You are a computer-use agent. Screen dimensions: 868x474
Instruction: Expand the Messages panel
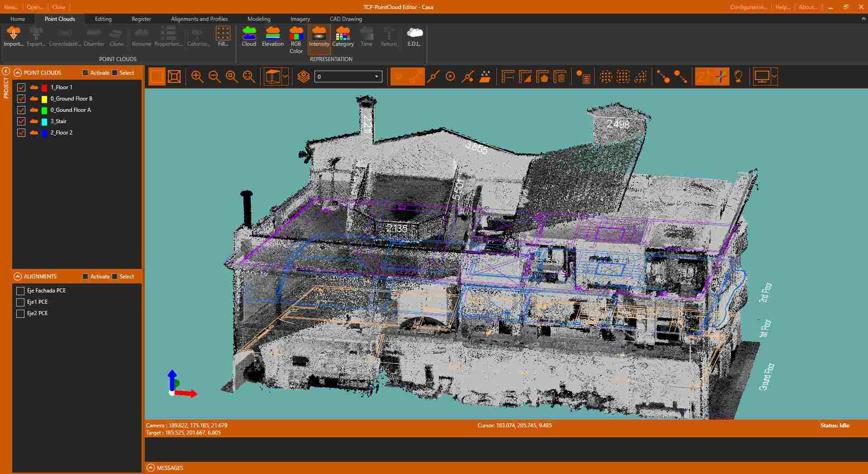(150, 468)
